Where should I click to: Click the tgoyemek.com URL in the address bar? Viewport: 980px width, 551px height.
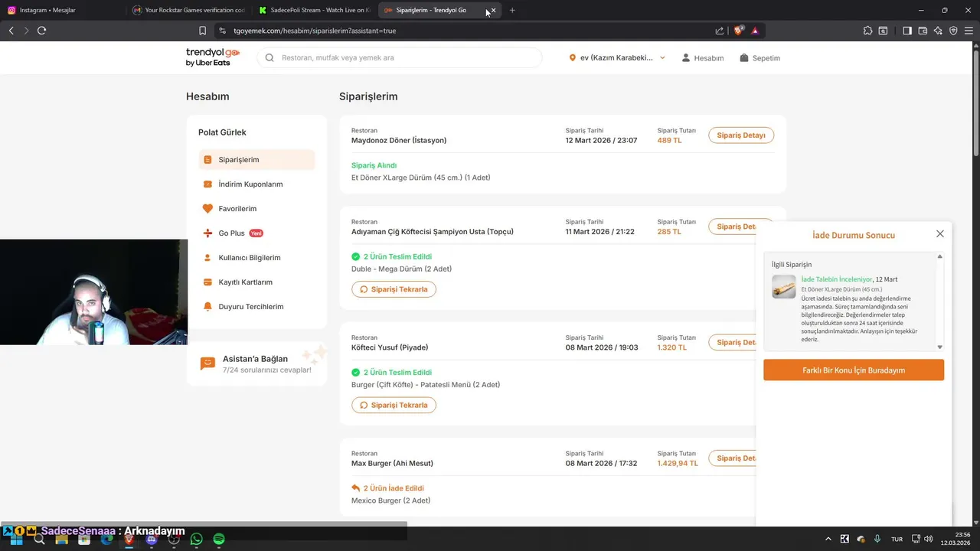(x=315, y=31)
